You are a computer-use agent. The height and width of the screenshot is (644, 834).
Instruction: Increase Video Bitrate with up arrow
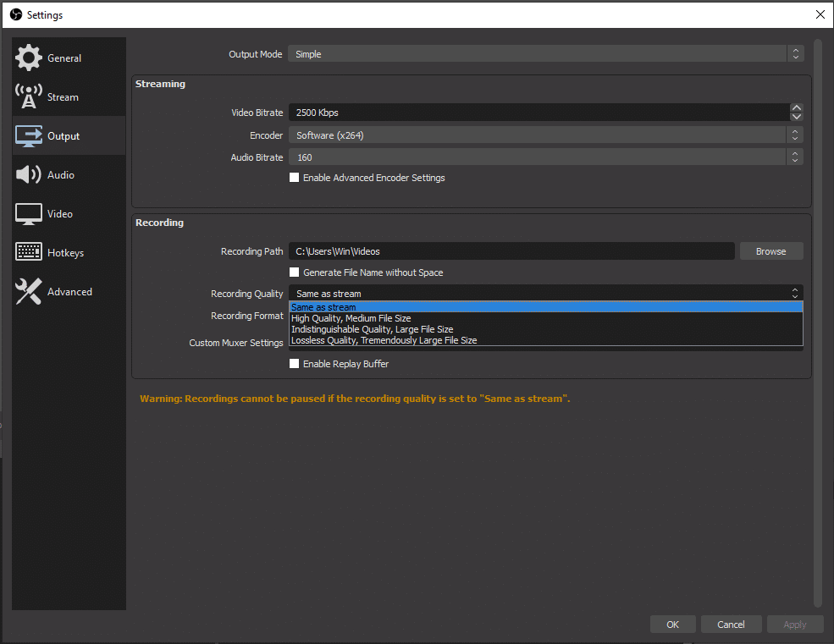pos(796,108)
